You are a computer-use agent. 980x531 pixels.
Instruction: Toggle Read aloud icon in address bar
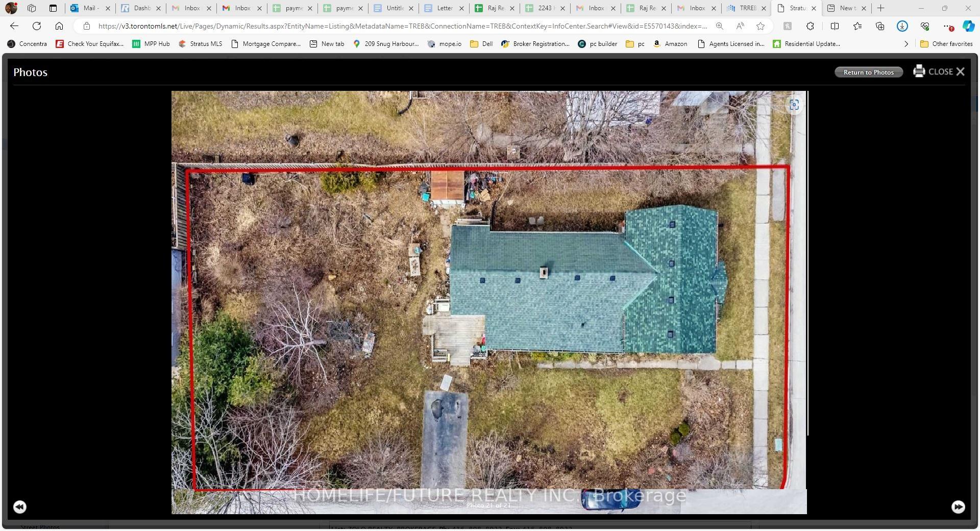(740, 26)
